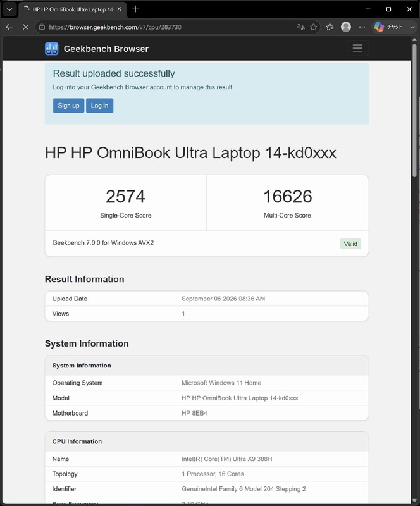
Task: Click the Sign up button
Action: pos(68,106)
